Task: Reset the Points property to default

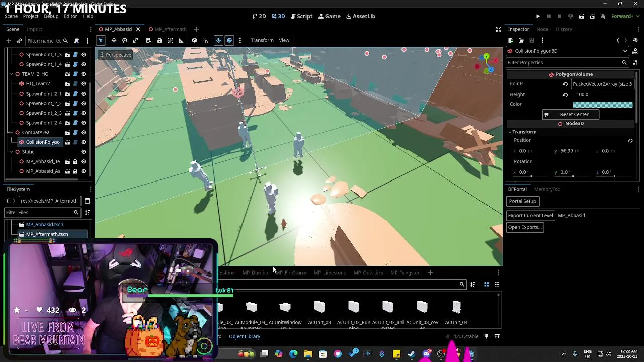Action: 565,84
